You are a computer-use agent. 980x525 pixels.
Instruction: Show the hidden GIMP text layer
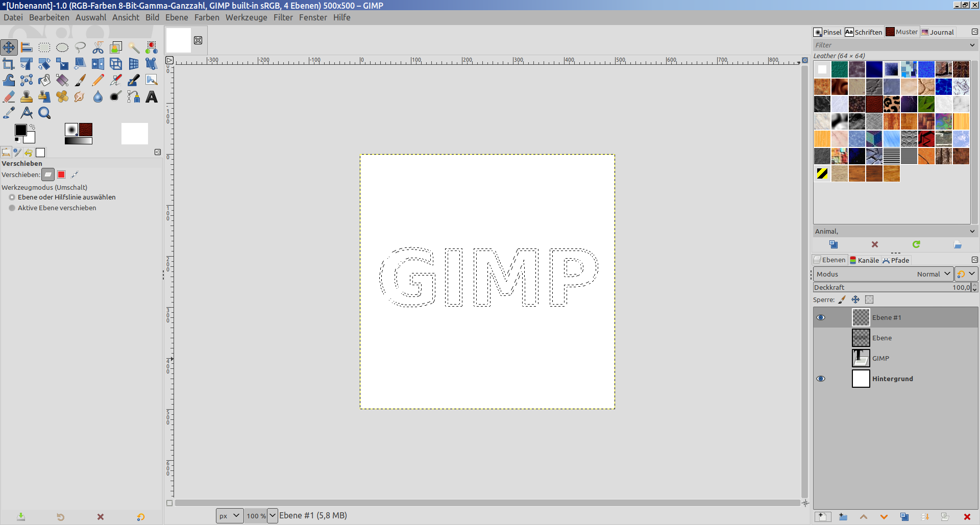click(821, 358)
